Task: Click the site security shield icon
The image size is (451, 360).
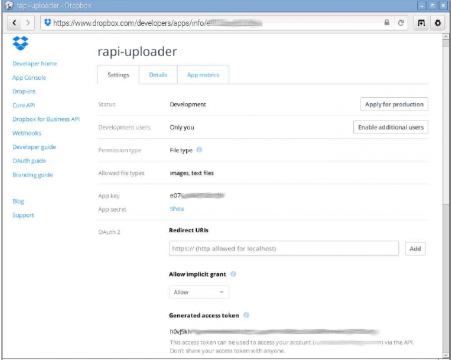Action: pyautogui.click(x=48, y=23)
